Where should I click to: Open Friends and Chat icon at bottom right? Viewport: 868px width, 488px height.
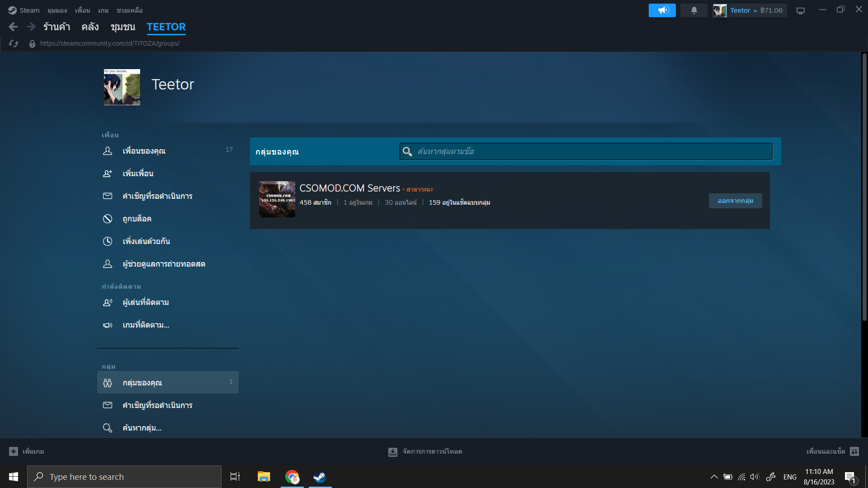pos(854,451)
